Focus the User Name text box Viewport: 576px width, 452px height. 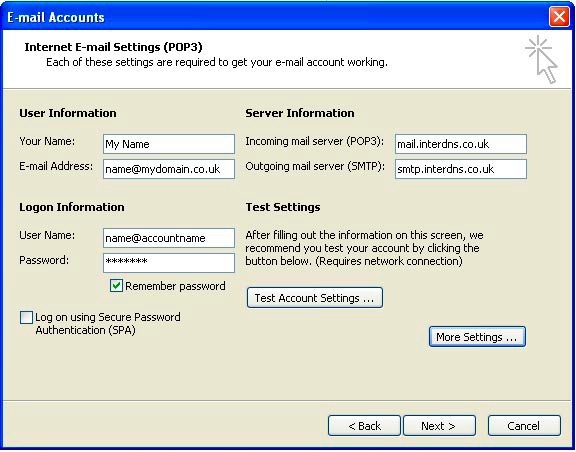pos(169,238)
